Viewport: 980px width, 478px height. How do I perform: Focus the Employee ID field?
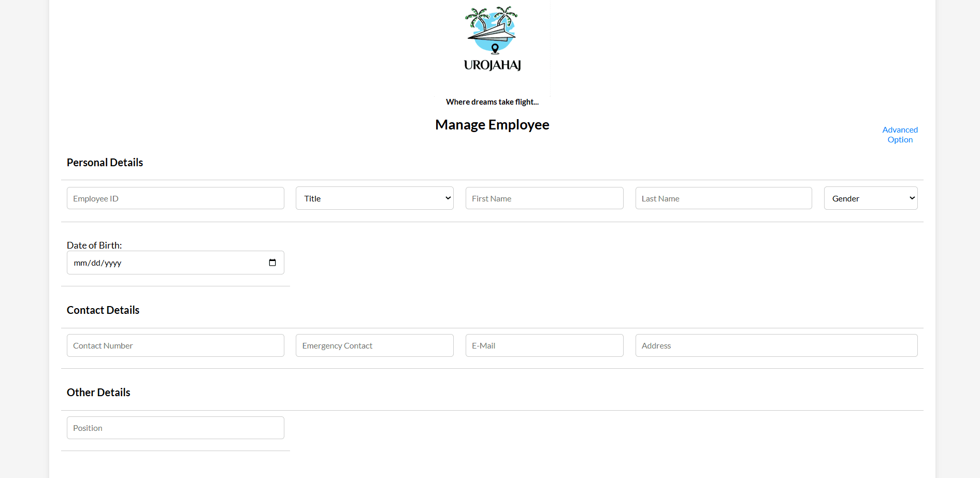tap(175, 198)
